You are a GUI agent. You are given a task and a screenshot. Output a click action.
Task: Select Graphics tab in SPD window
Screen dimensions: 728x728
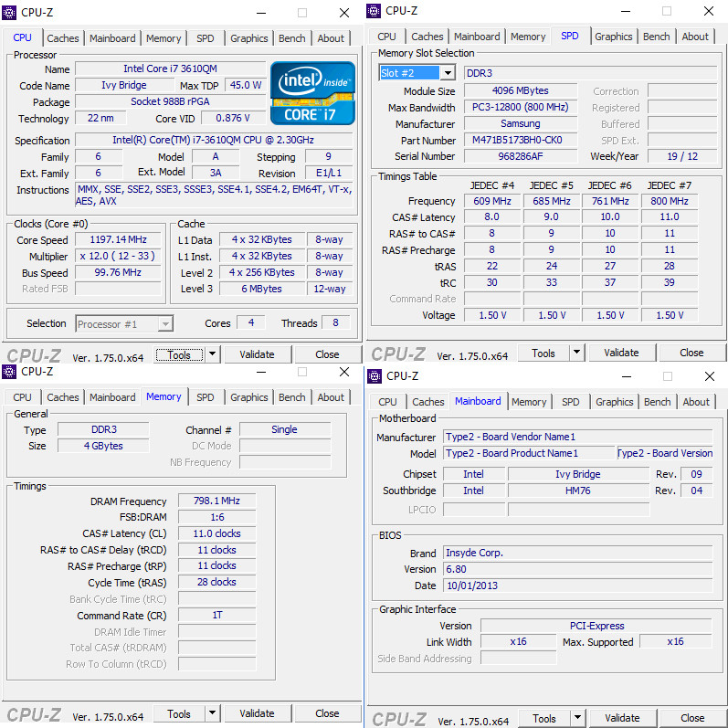pos(613,37)
